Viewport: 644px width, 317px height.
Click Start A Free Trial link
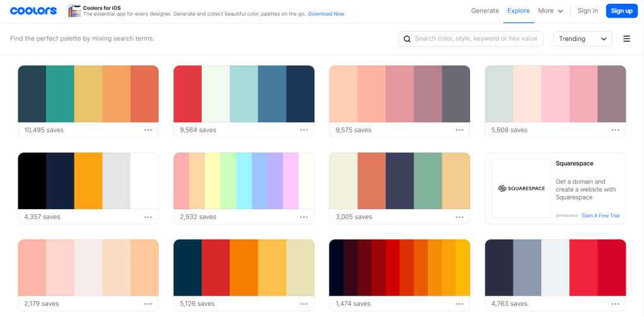(x=600, y=216)
